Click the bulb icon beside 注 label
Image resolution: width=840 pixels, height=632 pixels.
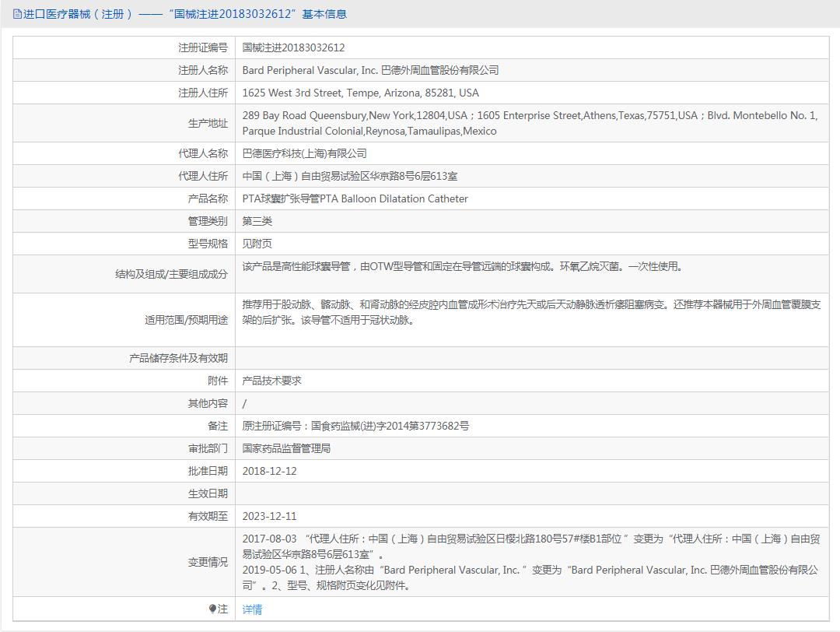point(212,609)
